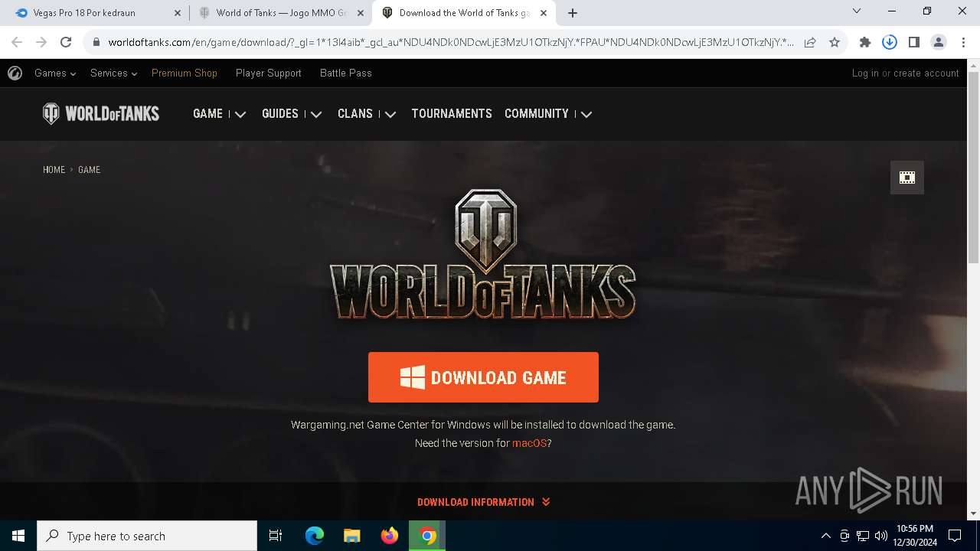Launch Microsoft Edge from taskbar
Viewport: 980px width, 551px height.
coord(315,536)
